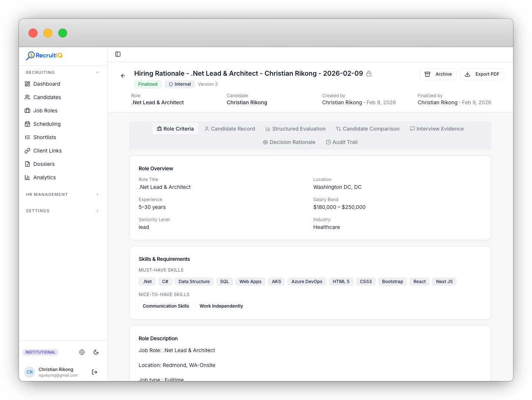Click the Export PDF download icon
This screenshot has width=532, height=400.
[x=467, y=74]
